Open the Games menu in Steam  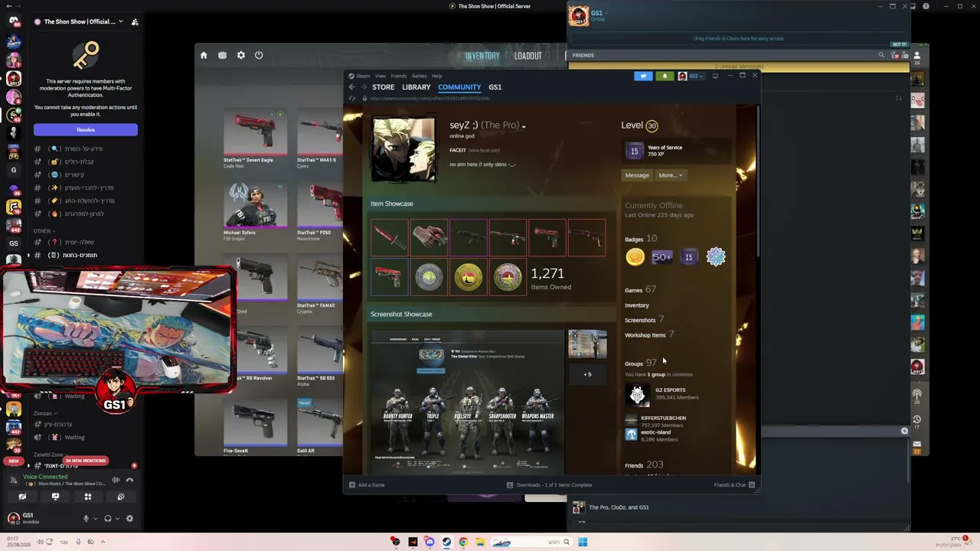point(420,76)
